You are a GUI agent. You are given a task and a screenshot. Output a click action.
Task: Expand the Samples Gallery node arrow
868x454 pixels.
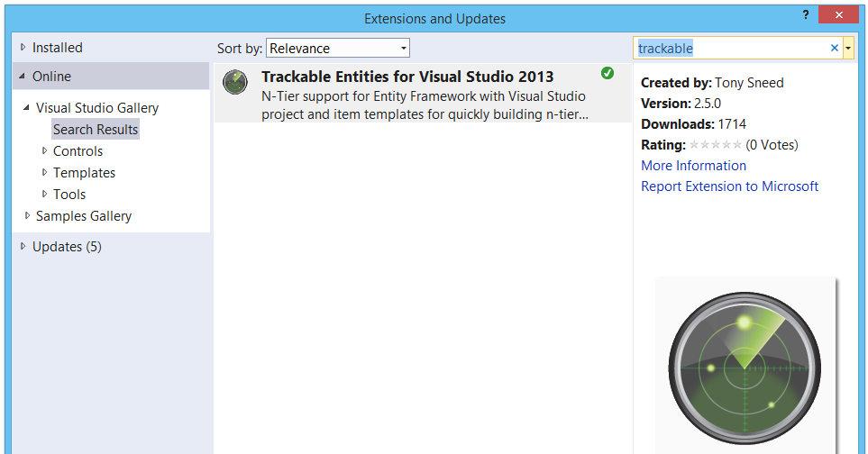(26, 215)
